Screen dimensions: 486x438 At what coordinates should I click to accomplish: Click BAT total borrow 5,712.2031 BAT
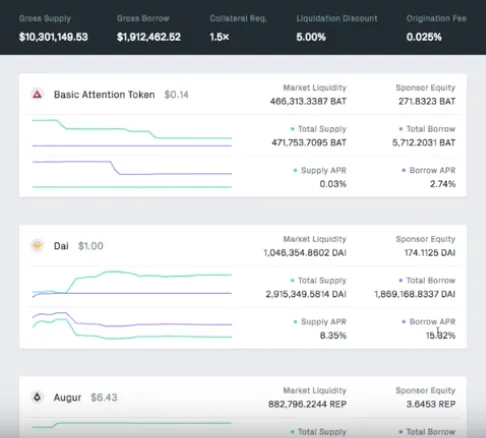pos(424,143)
